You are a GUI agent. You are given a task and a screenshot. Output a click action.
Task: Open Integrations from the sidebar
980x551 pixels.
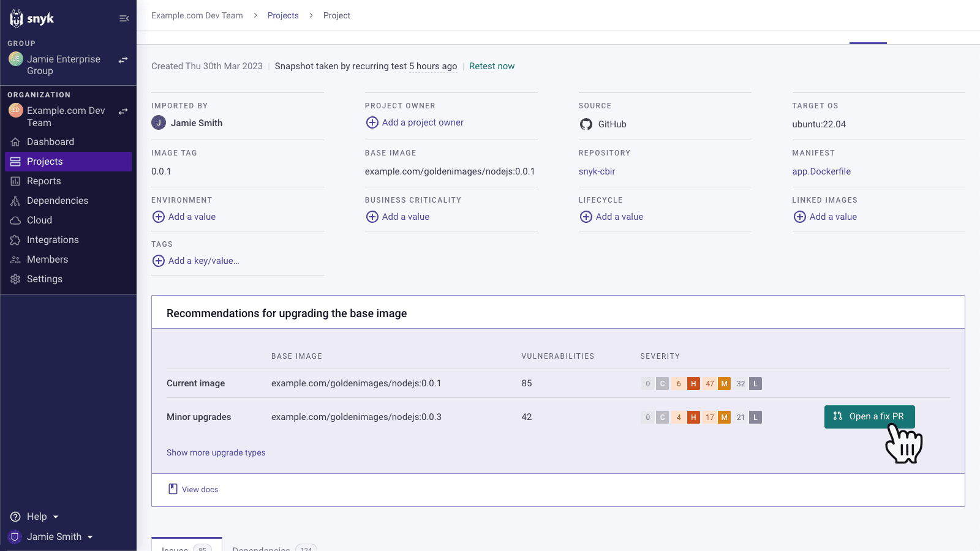[x=68, y=240]
